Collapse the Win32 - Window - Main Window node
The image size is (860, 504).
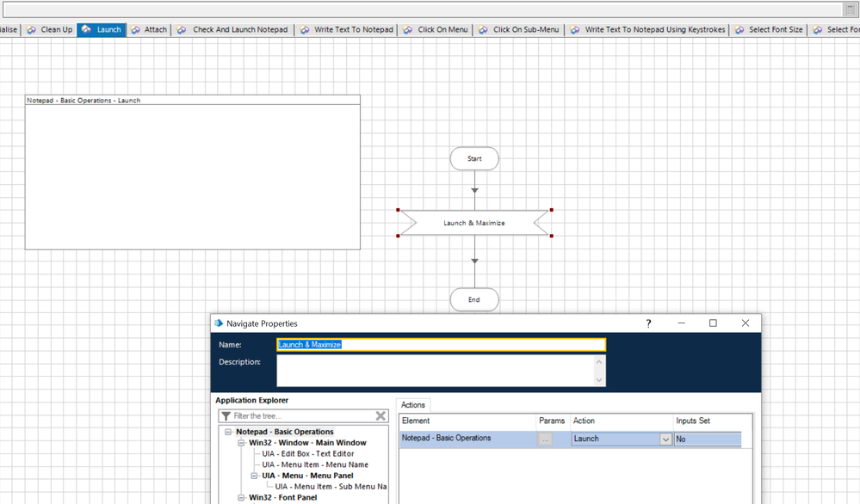point(241,443)
